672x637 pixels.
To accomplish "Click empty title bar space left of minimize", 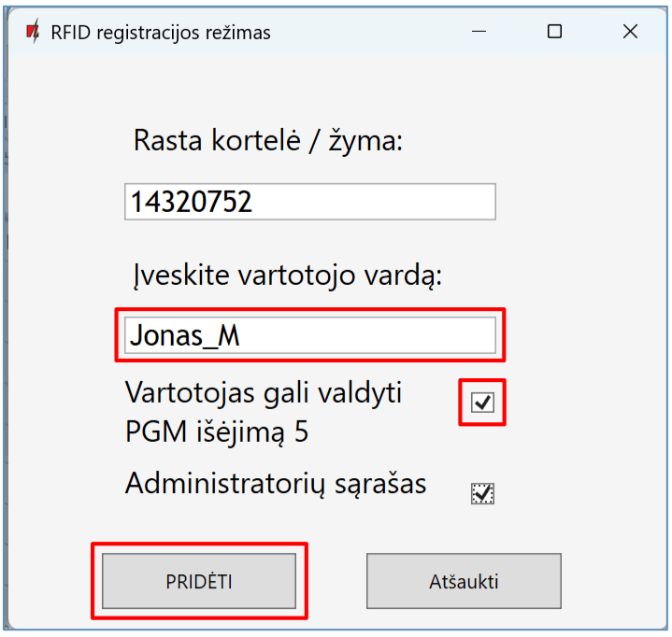I will (374, 32).
